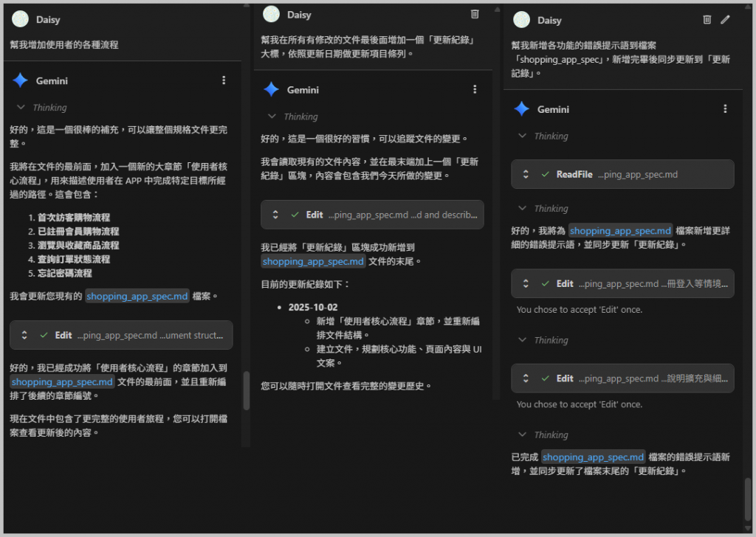Open shopping_app_spec.md link below ReadFile card
Screen dimensions: 756x537
click(x=620, y=231)
